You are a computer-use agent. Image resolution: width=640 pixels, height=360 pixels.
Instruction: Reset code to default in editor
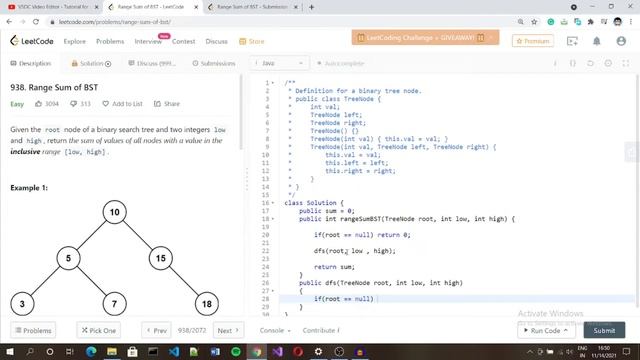pos(590,63)
